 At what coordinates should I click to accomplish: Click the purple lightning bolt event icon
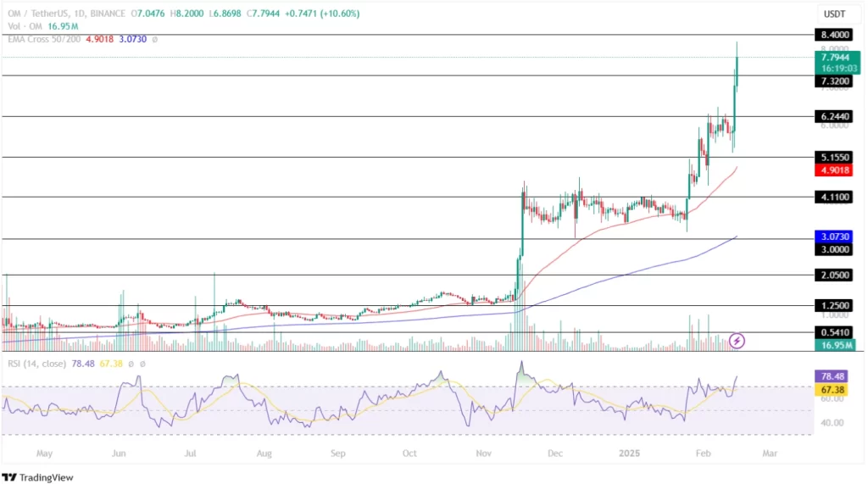[737, 341]
